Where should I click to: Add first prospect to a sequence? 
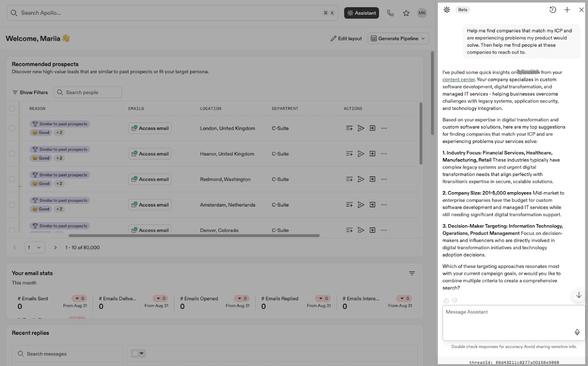point(349,128)
